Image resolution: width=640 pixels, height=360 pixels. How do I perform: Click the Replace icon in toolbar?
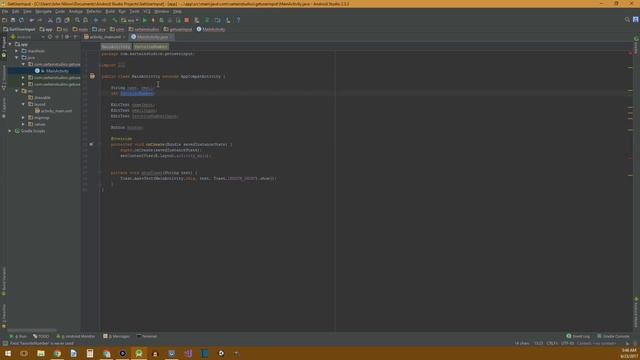(x=85, y=20)
